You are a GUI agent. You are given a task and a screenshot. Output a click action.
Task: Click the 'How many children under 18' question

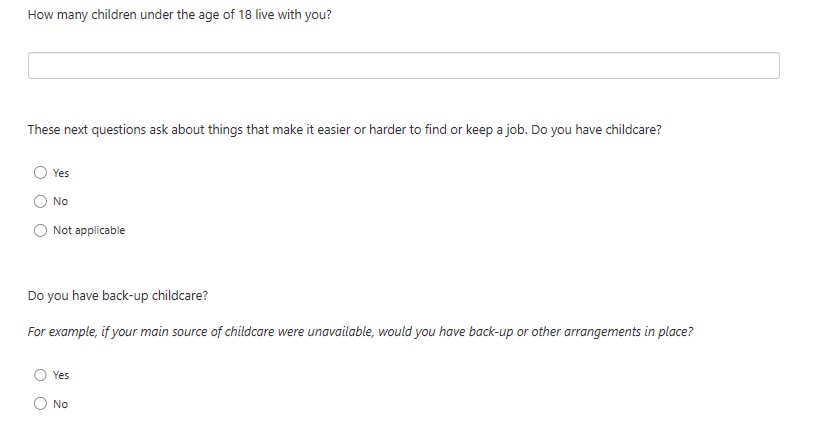[x=180, y=15]
